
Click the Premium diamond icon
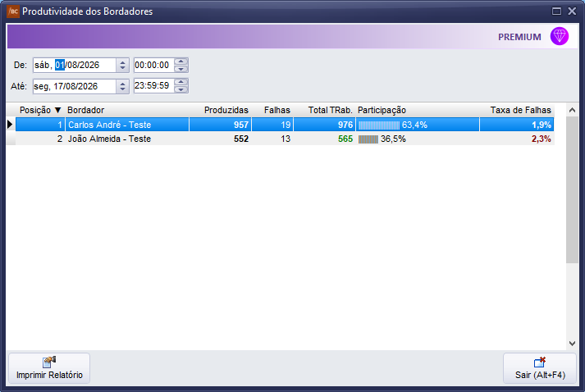(x=560, y=37)
